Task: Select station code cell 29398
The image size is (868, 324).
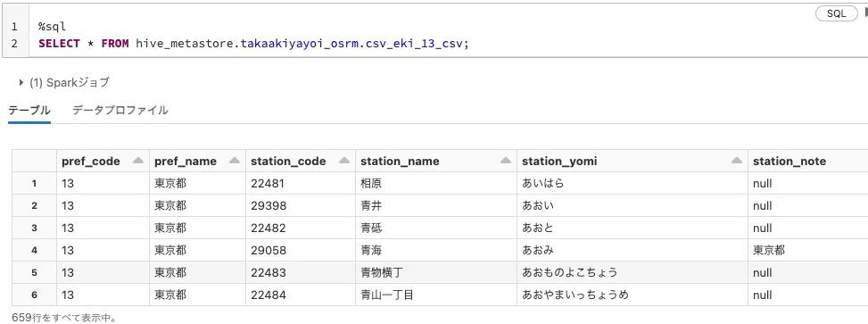Action: click(301, 205)
